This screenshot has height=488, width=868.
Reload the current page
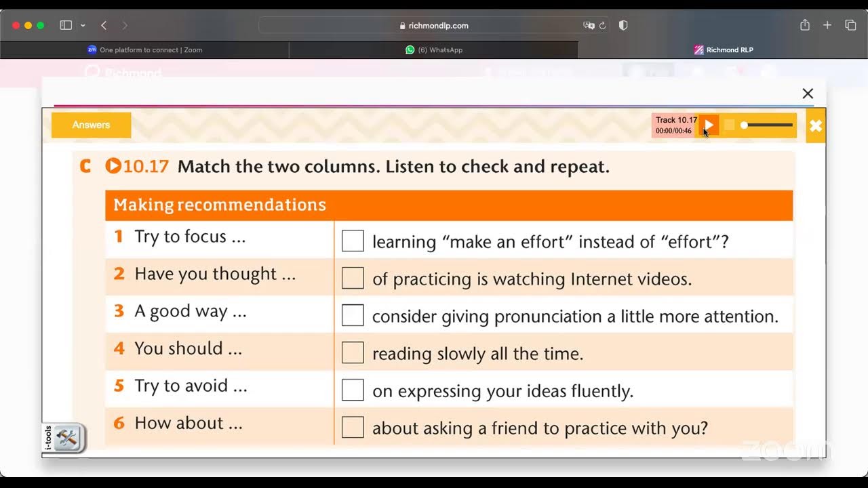602,25
